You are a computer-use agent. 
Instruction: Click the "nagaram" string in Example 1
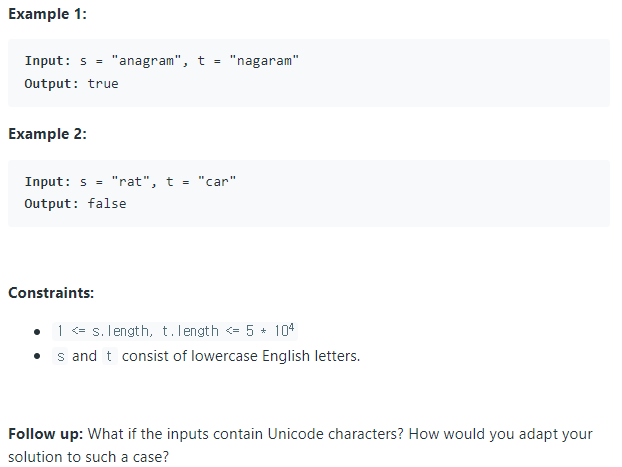(263, 62)
